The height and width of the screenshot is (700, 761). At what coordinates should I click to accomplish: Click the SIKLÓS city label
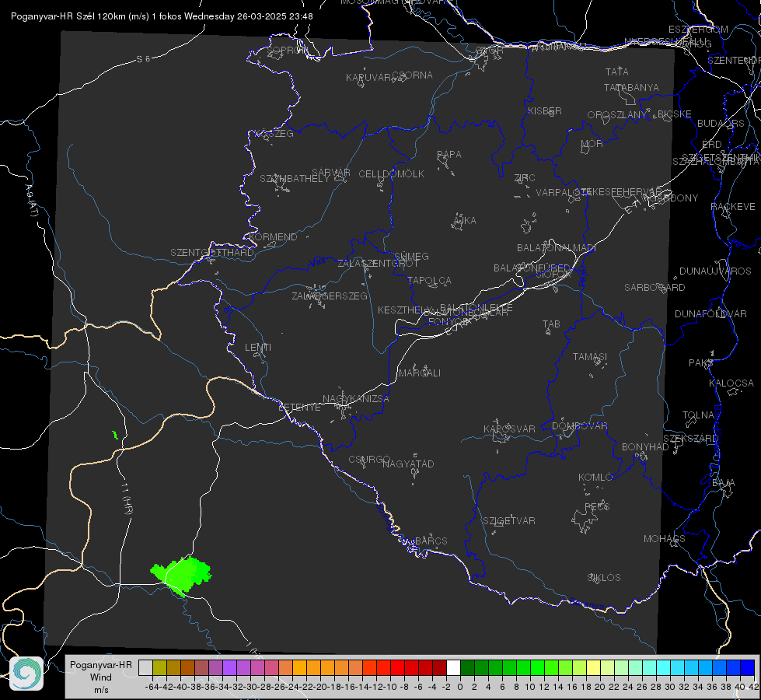[604, 577]
